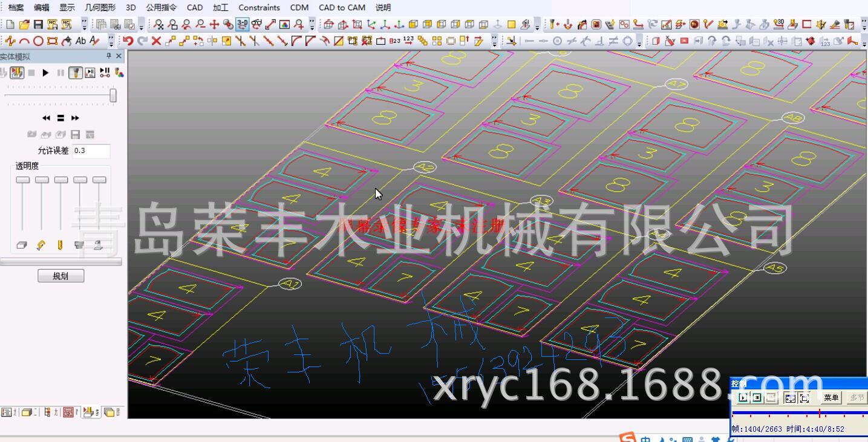Image resolution: width=868 pixels, height=442 pixels.
Task: Open the 几何图形 menu
Action: coord(100,8)
